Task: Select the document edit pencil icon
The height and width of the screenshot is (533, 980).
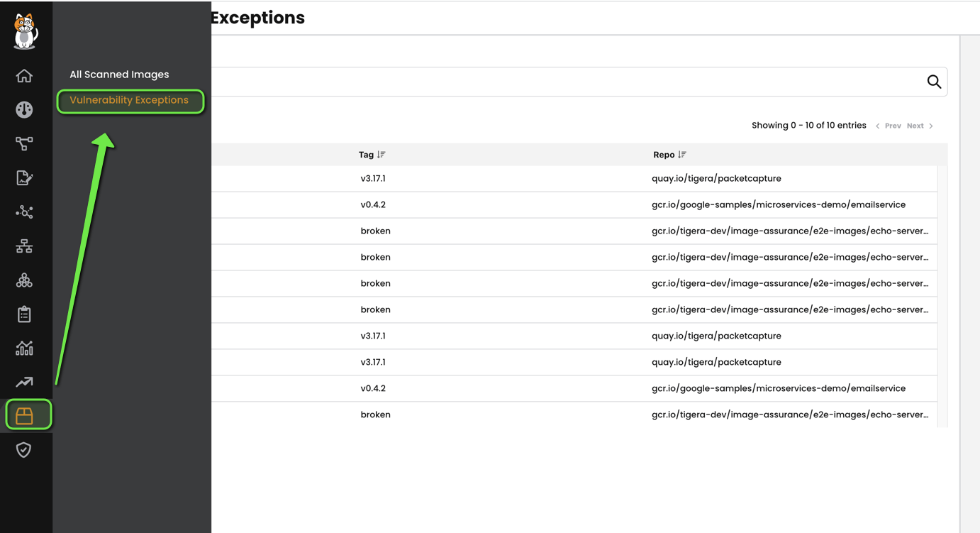Action: (x=24, y=178)
